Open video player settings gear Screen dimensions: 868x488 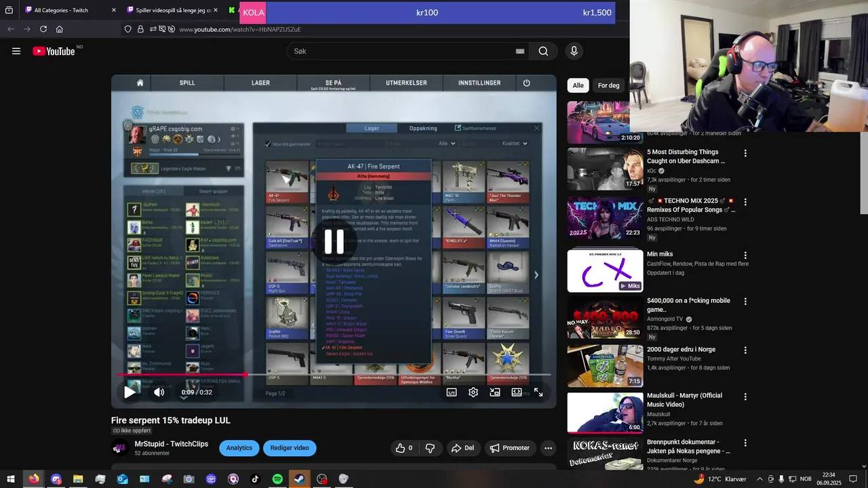tap(473, 392)
